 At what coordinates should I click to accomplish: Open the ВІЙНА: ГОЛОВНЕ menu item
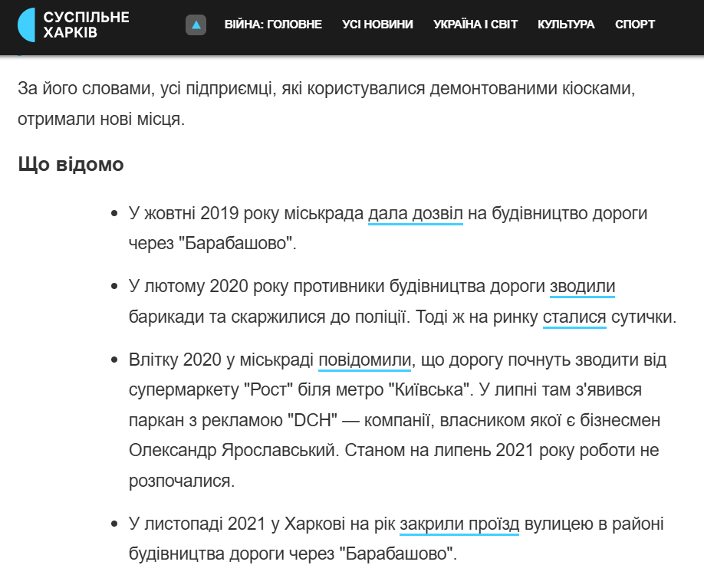(273, 25)
